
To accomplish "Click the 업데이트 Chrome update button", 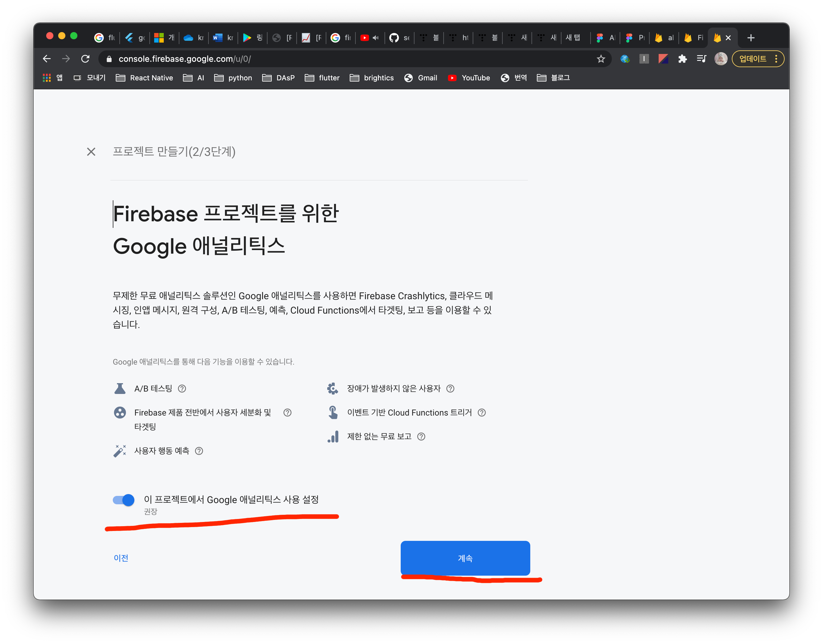I will (753, 59).
